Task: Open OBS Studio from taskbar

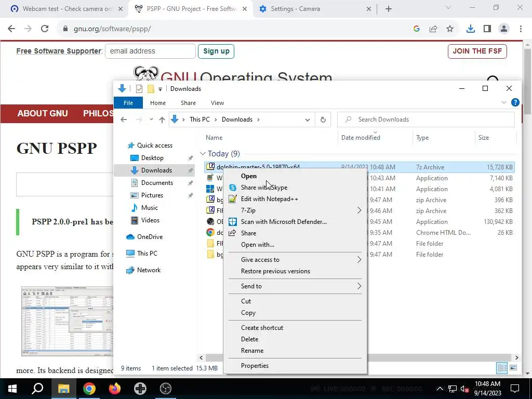Action: click(166, 389)
